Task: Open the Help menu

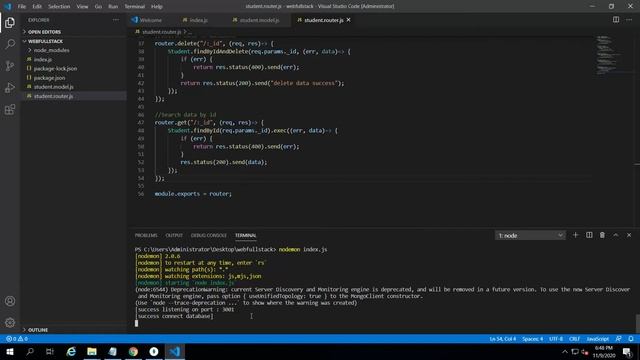Action: (157, 6)
